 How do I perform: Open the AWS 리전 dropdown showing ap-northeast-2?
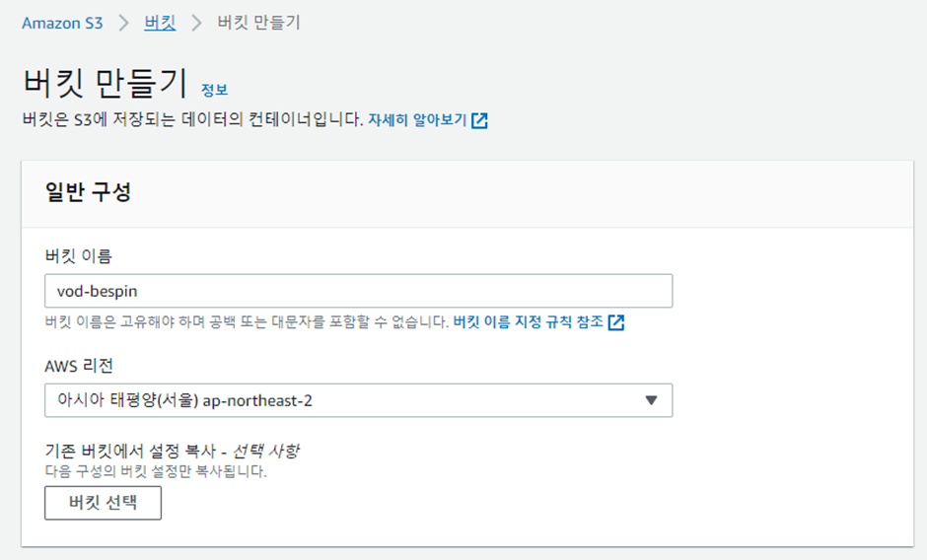(x=358, y=400)
